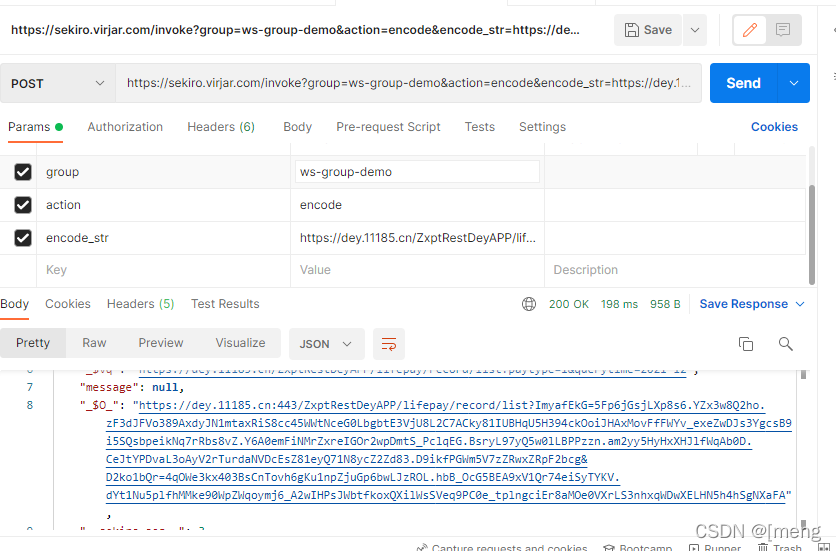Viewport: 836px width, 551px height.
Task: Click the response body vertical scrollbar
Action: click(803, 448)
